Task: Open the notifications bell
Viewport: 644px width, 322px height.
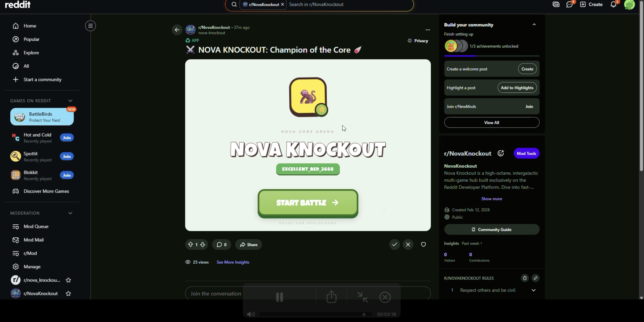Action: [613, 5]
